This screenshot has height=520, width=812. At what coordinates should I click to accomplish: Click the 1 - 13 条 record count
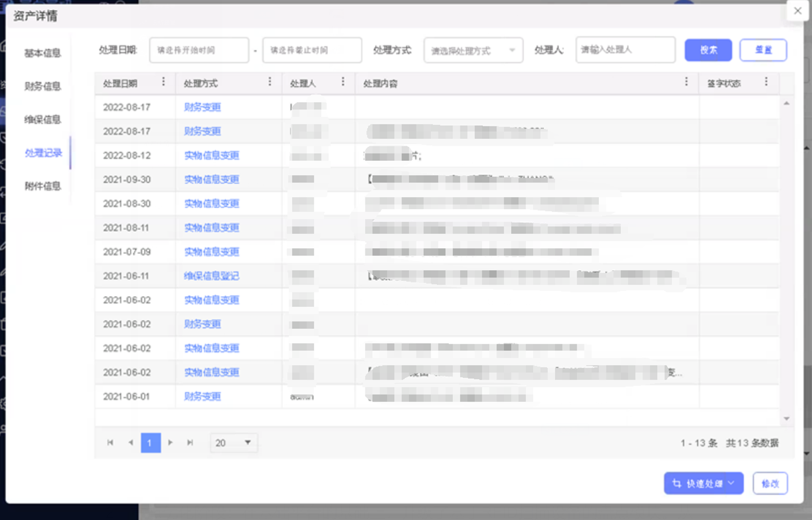(699, 443)
